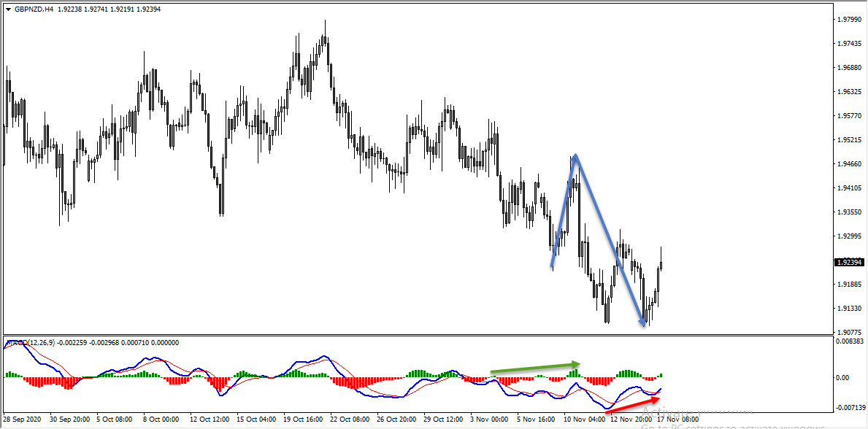Click the 1.92995 price axis label
Image resolution: width=868 pixels, height=429 pixels.
848,236
